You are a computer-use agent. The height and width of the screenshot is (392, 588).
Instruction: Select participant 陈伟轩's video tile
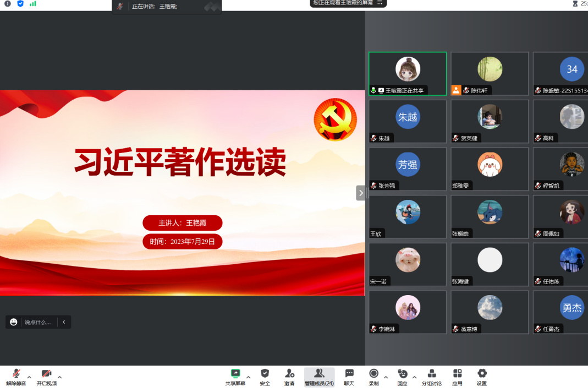(489, 73)
